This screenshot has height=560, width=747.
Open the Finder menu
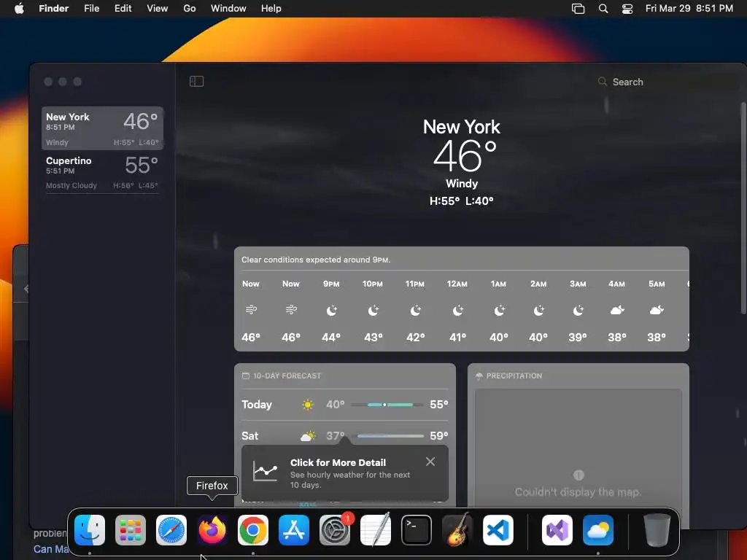coord(53,9)
